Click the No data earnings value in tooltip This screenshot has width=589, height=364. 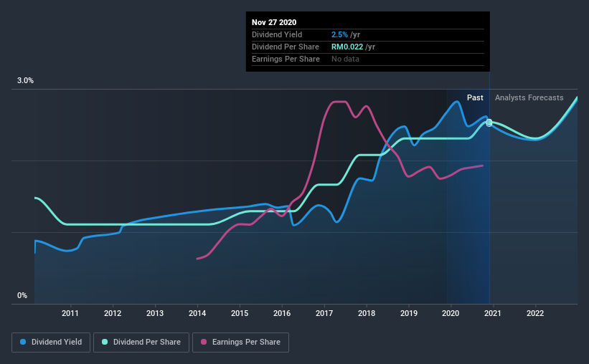[345, 59]
